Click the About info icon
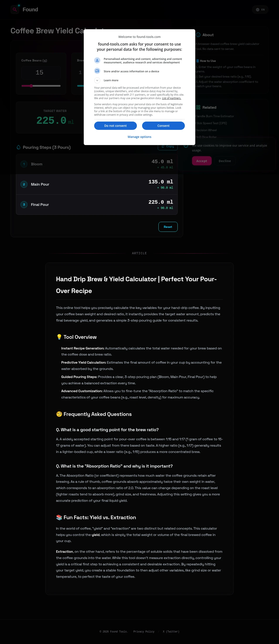Screen dimensions: 279x644 [x=198, y=35]
